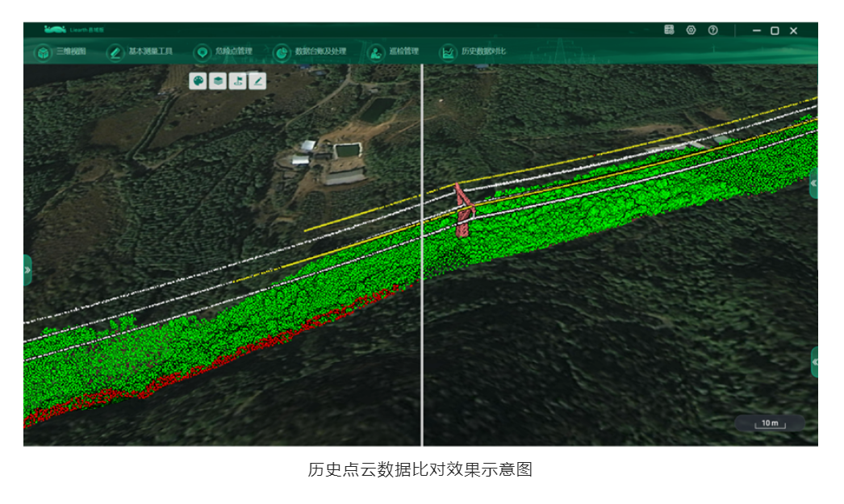Open the 三维视图 (3D view) menu
The height and width of the screenshot is (504, 844).
pos(61,52)
